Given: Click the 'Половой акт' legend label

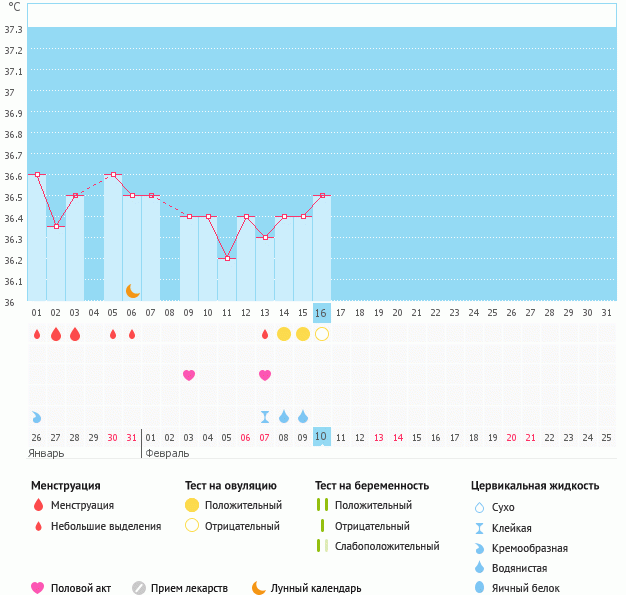Looking at the screenshot, I should coord(83,588).
